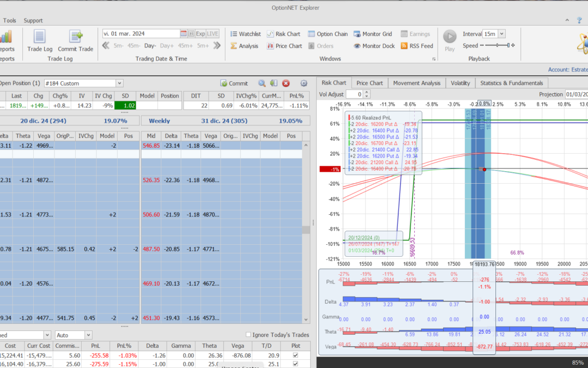The image size is (588, 368).
Task: Click the magnifier icon beside Commit
Action: (x=262, y=83)
